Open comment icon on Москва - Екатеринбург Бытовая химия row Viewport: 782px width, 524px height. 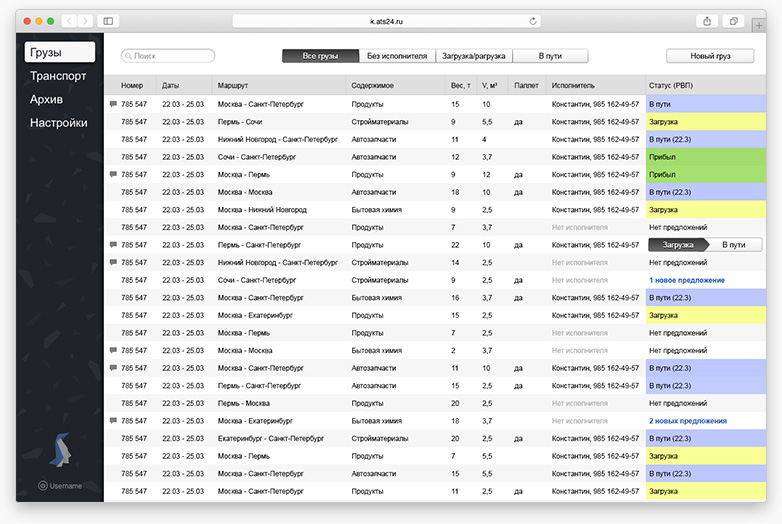tap(113, 421)
